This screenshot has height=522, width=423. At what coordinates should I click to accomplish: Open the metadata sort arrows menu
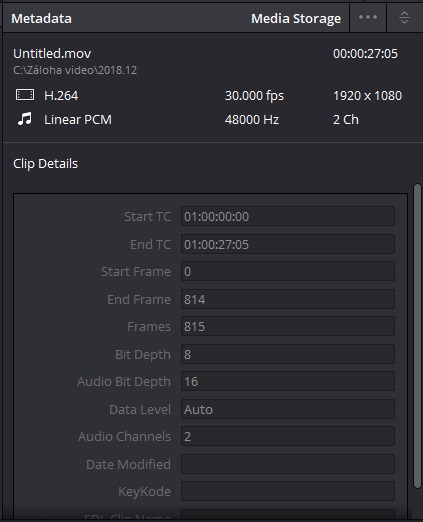coord(404,17)
